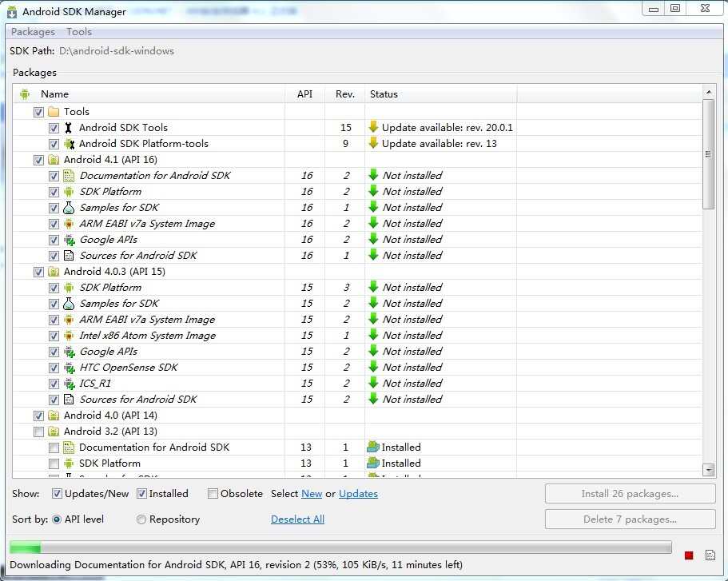The width and height of the screenshot is (728, 581).
Task: Click the Android 4.0 (API 14) folder icon
Action: tap(54, 416)
